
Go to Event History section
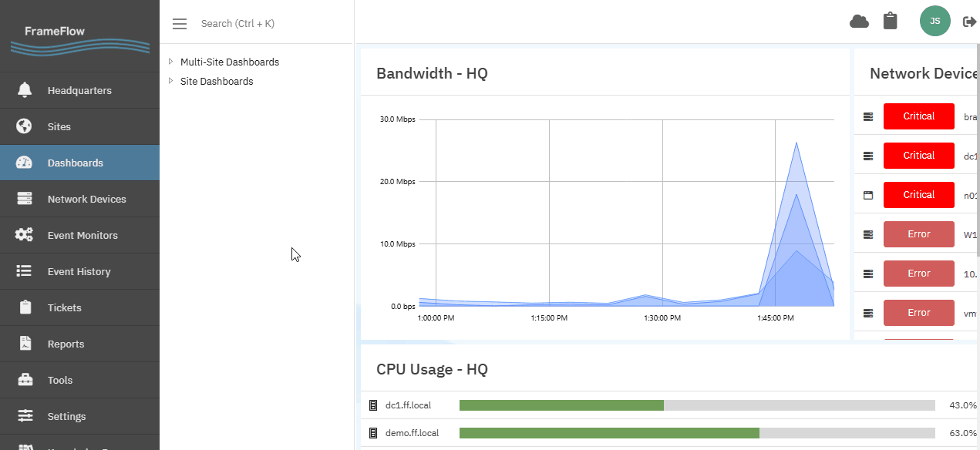coord(79,271)
